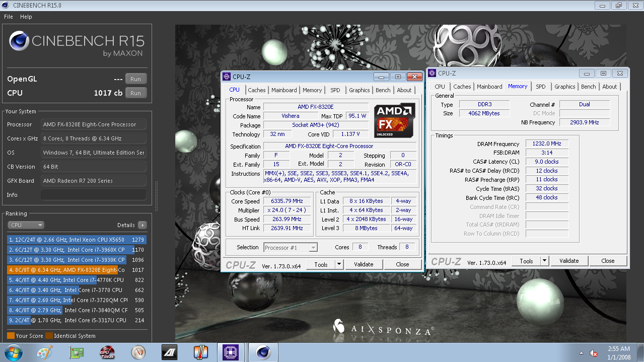Open the CPU ranking type dropdown

(x=26, y=225)
